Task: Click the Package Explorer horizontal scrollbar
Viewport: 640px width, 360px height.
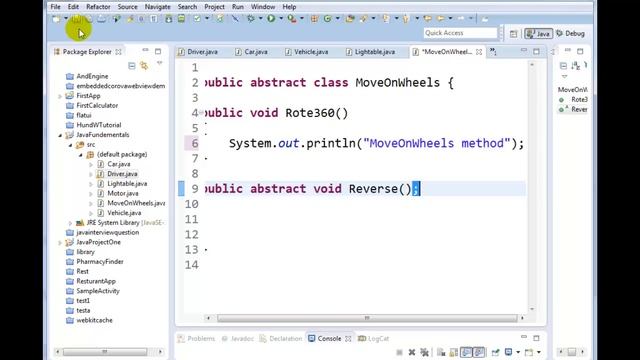Action: (x=105, y=351)
